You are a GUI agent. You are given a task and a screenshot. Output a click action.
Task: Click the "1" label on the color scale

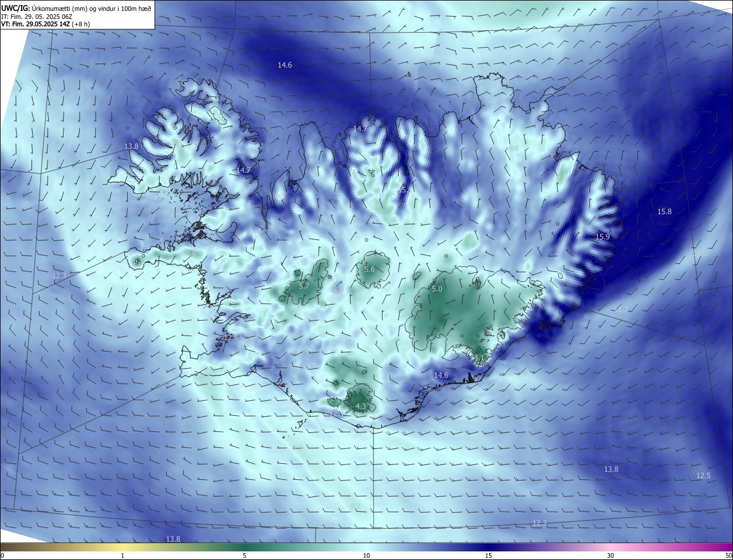pyautogui.click(x=123, y=555)
